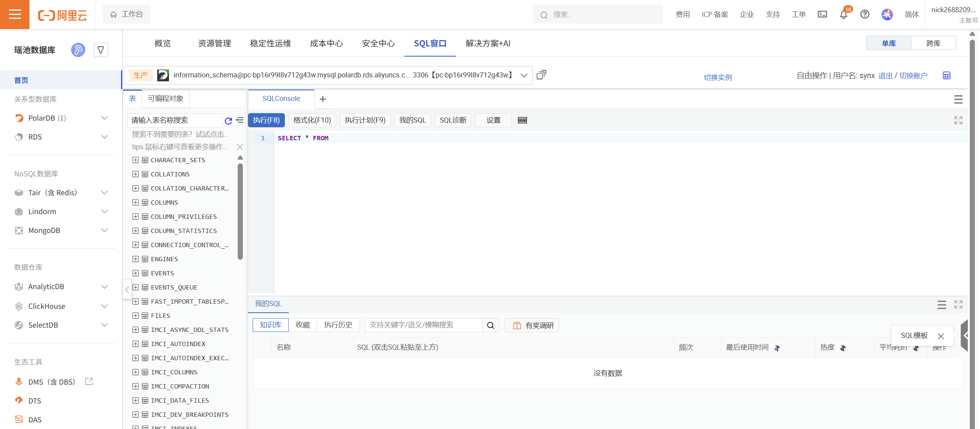Click the purple Yaochi database assistant icon
This screenshot has height=429, width=980.
[78, 50]
